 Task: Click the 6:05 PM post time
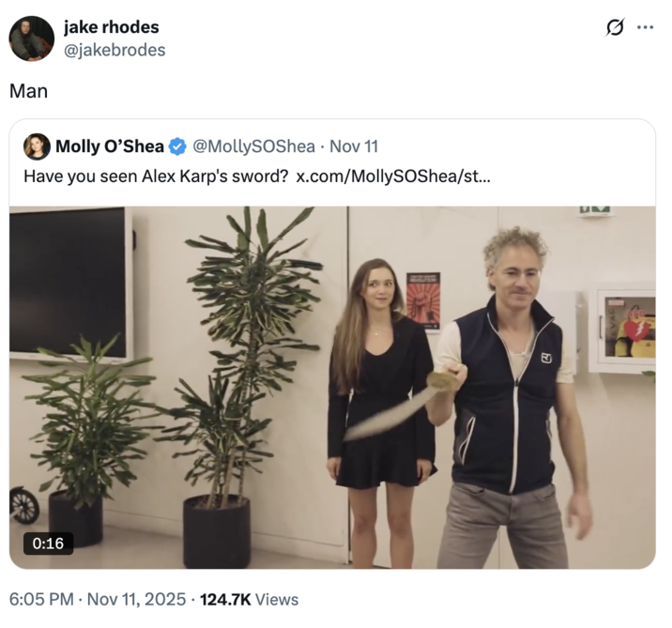click(41, 599)
